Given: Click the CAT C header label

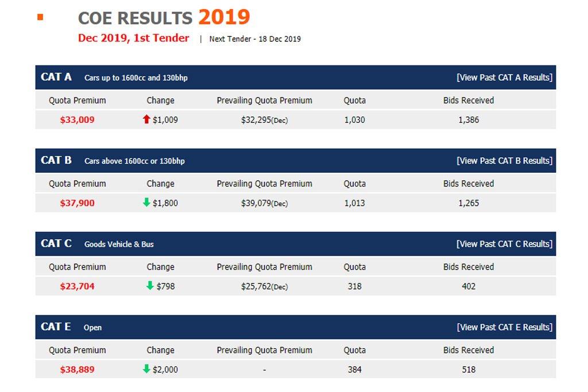Looking at the screenshot, I should pos(56,243).
